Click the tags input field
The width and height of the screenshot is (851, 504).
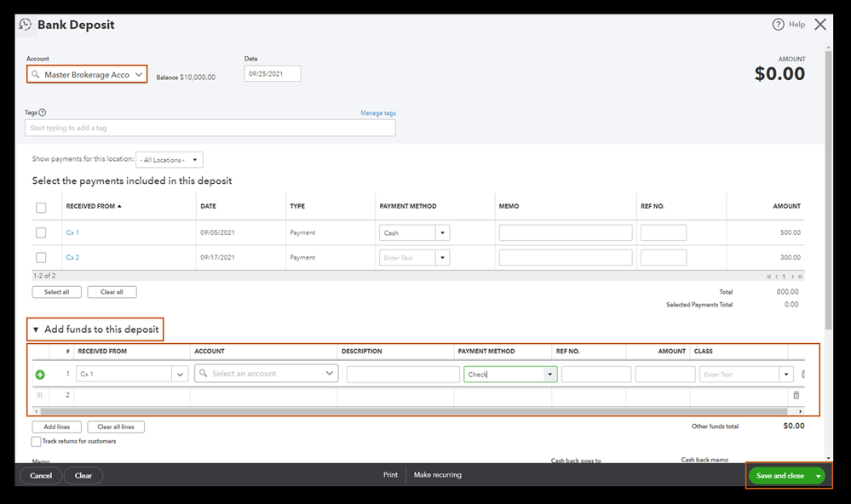210,128
